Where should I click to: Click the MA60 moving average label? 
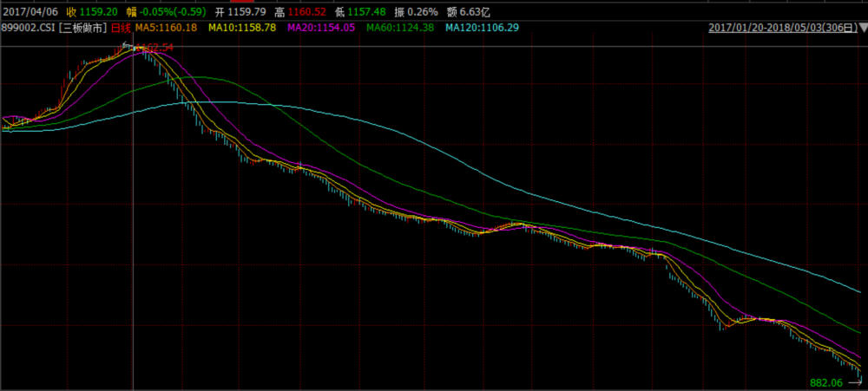point(403,28)
